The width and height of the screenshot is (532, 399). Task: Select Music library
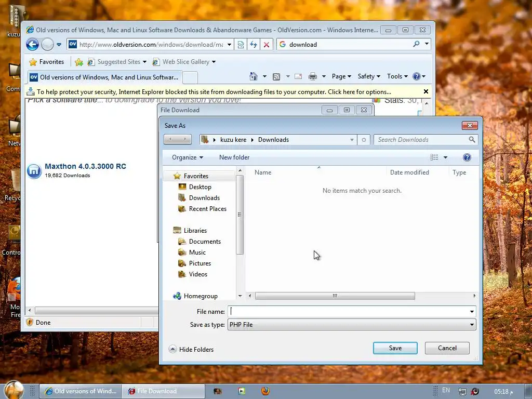click(x=197, y=252)
